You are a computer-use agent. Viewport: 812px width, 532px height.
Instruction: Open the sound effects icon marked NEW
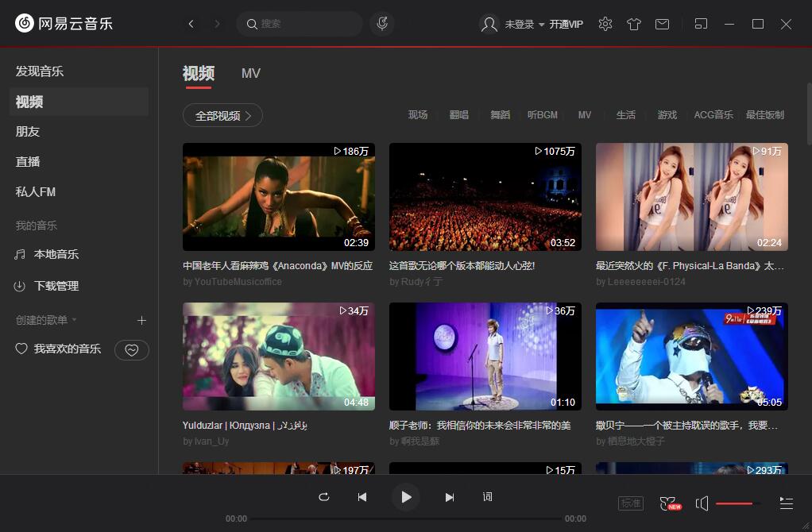click(670, 503)
